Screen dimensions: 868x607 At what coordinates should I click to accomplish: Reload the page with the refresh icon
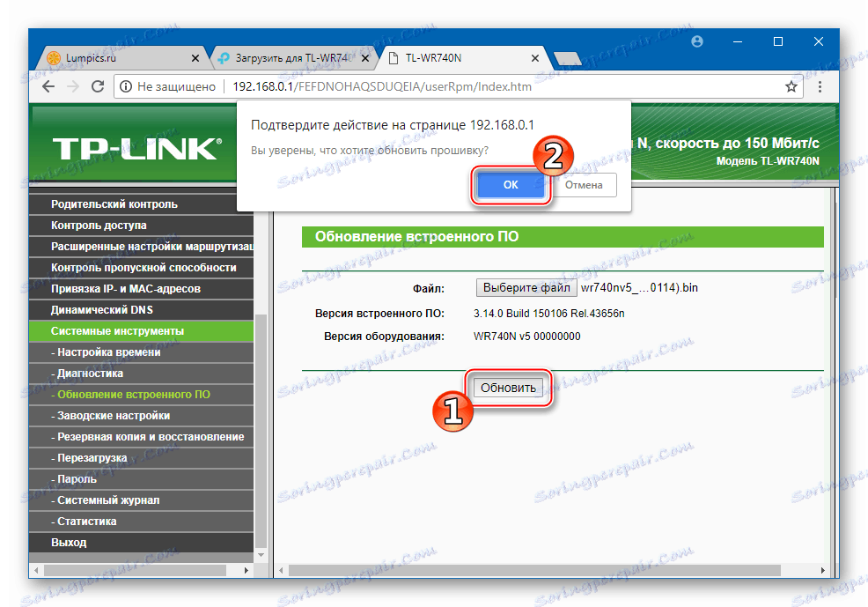coord(98,86)
